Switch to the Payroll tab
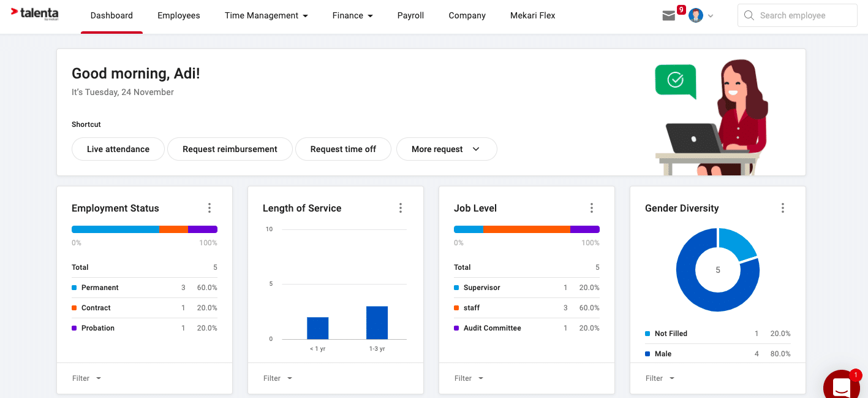 410,16
